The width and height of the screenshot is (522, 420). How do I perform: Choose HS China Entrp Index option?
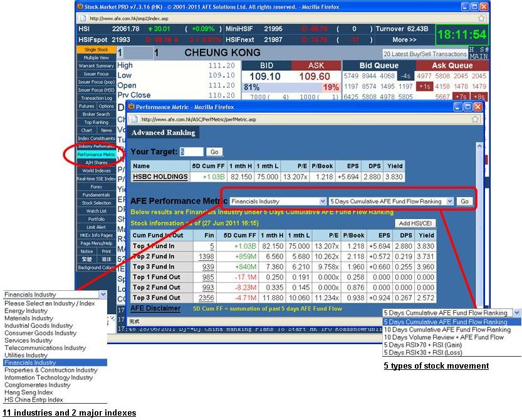[x=55, y=400]
